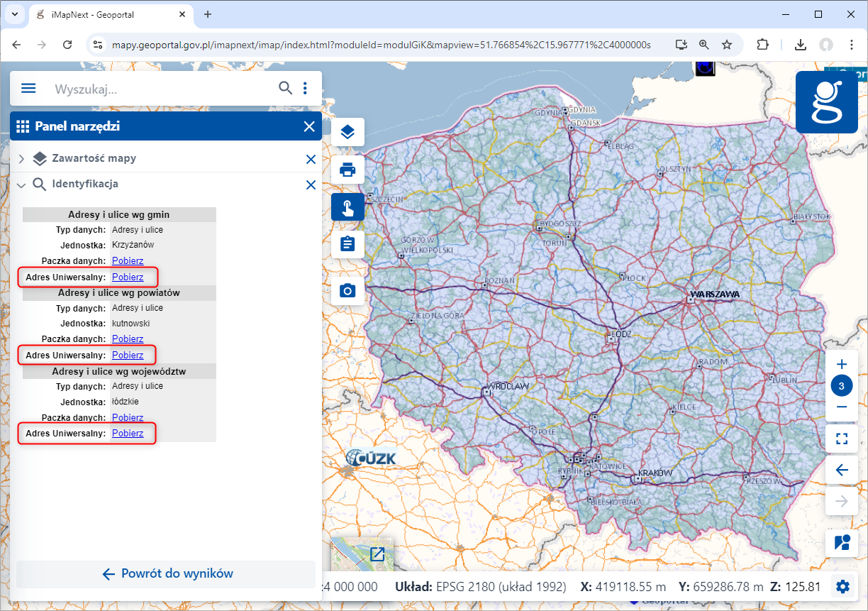This screenshot has height=611, width=868.
Task: Toggle off the active identification tool
Action: [347, 207]
